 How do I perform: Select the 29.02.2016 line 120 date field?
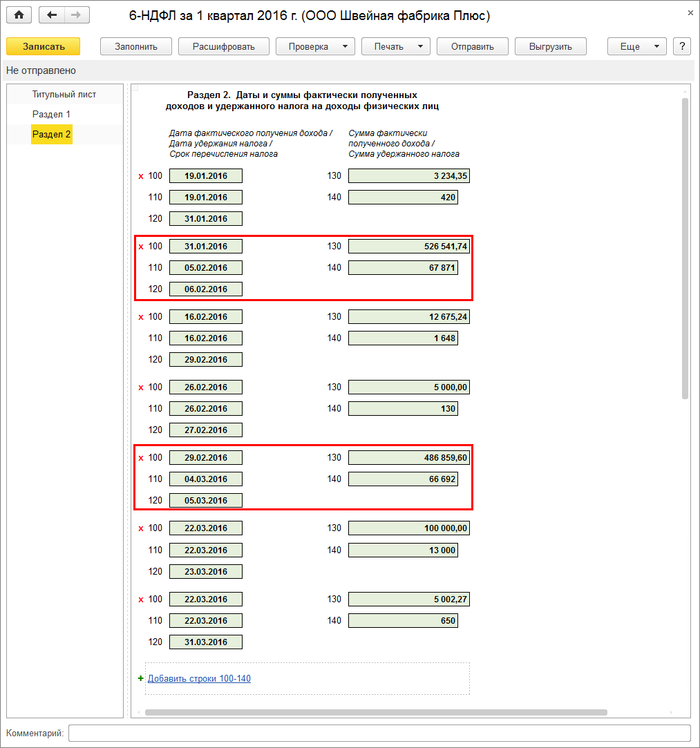(x=206, y=360)
